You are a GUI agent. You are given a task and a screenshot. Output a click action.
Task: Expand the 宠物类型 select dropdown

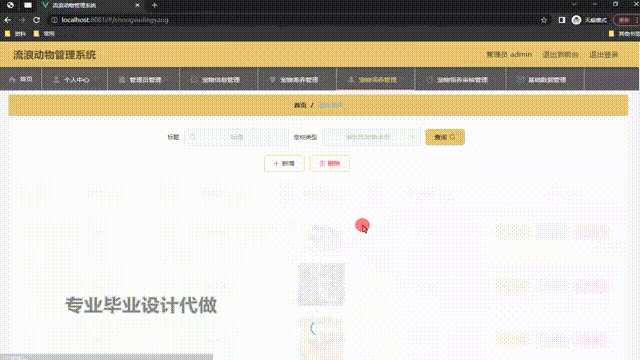coord(371,137)
